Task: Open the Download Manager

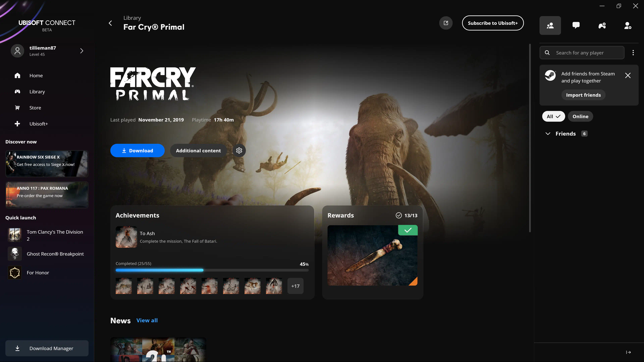Action: click(47, 348)
